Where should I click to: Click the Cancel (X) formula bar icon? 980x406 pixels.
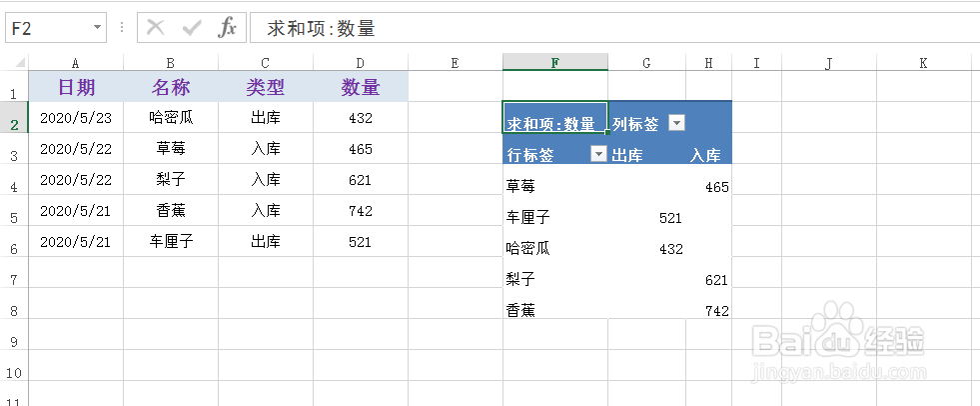click(155, 28)
